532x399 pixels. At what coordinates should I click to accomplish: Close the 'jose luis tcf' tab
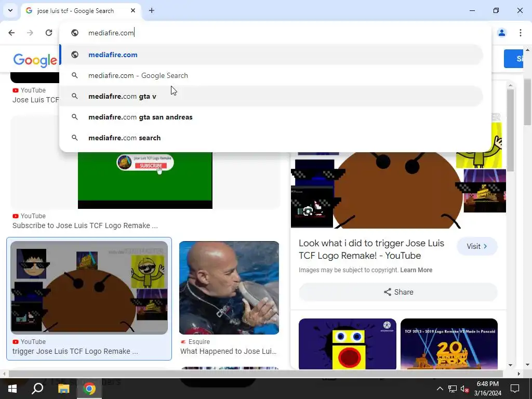[x=133, y=10]
